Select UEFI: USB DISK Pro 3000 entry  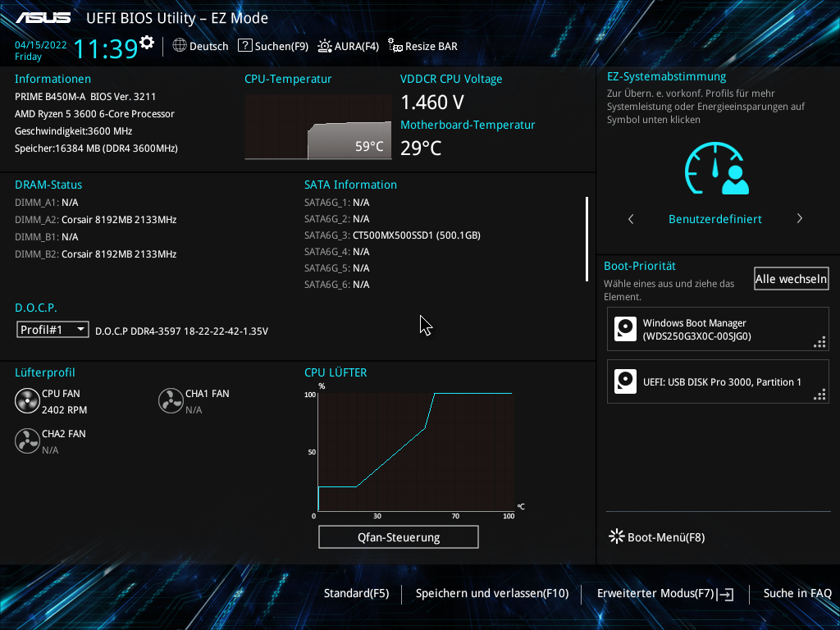click(x=718, y=381)
